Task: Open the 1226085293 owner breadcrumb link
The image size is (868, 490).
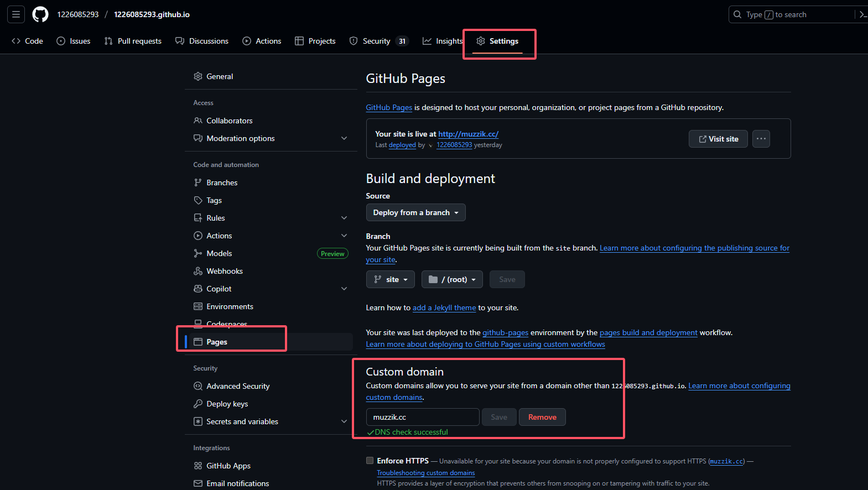Action: pyautogui.click(x=78, y=14)
